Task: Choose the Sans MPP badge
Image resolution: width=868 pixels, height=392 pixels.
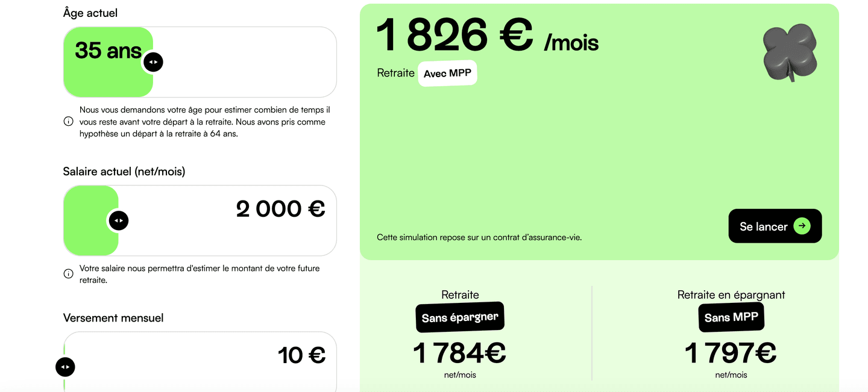Action: 731,317
